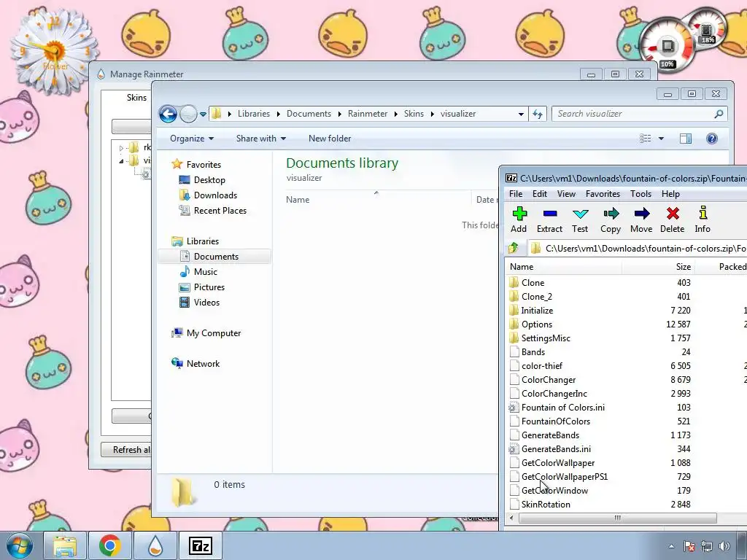
Task: Open the Favorites menu in 7-Zip
Action: coord(603,194)
